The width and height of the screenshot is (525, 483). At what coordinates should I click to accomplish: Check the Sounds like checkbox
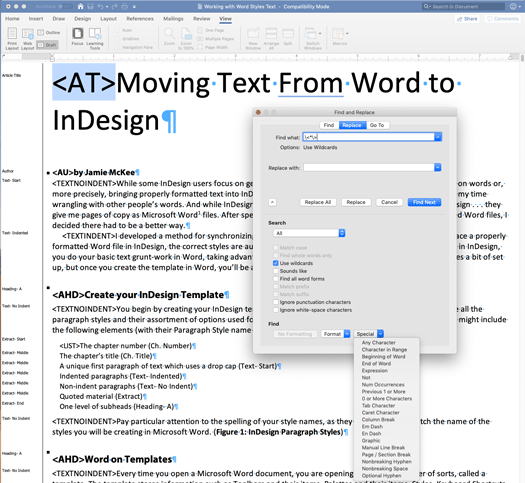coord(276,271)
